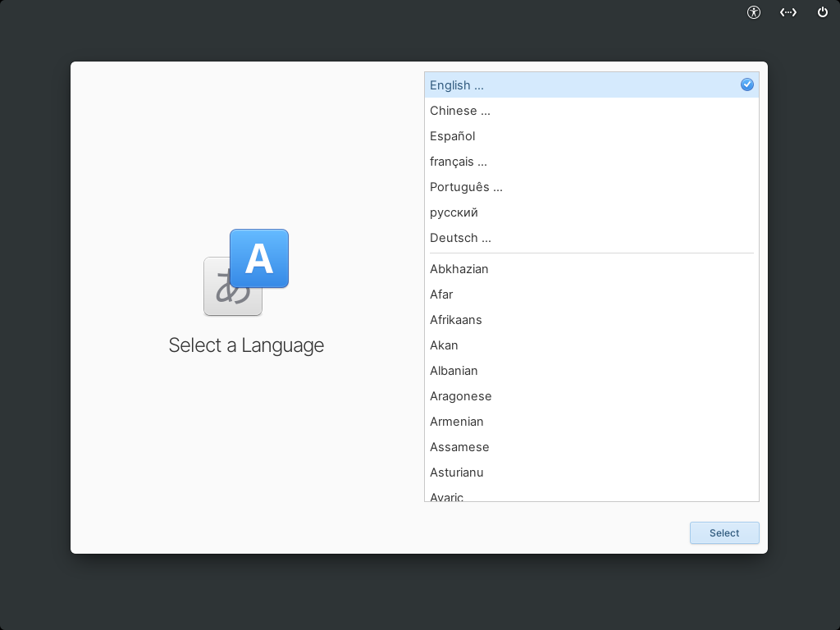Select Deutsch in the list
The width and height of the screenshot is (840, 630).
click(591, 238)
